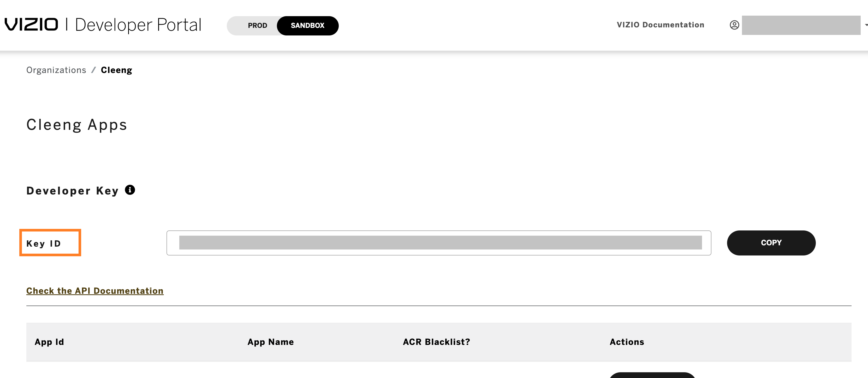Click the user account icon
This screenshot has height=378, width=868.
coord(734,25)
